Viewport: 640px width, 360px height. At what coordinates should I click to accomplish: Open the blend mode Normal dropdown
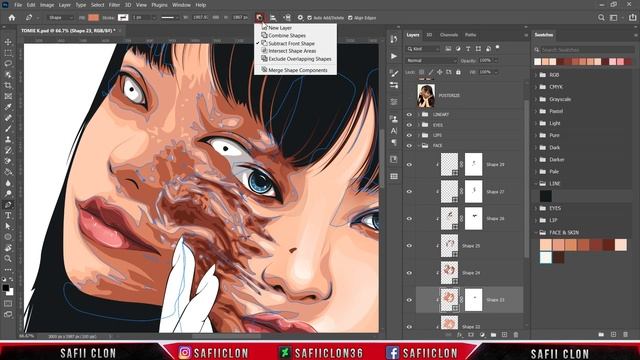pos(431,60)
